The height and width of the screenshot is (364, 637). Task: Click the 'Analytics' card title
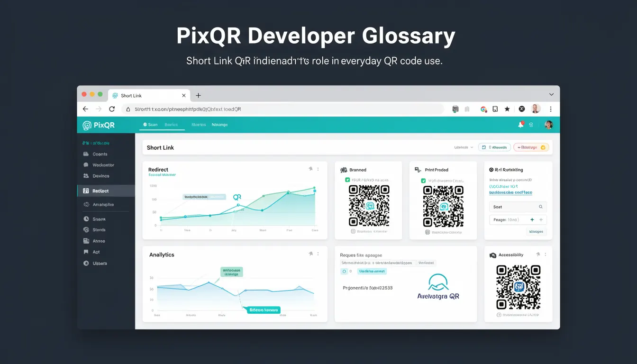tap(162, 255)
